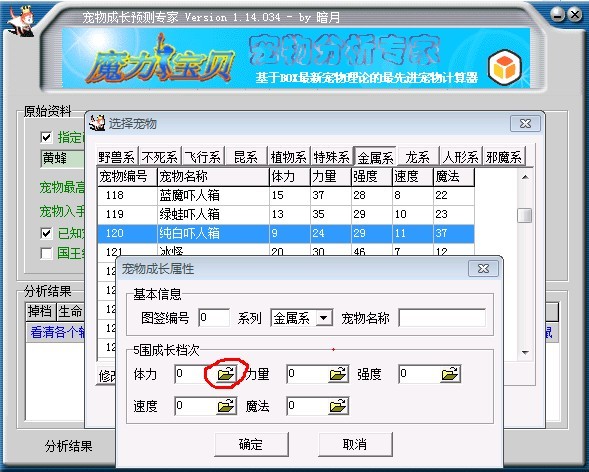Screen dimensions: 589x472
Task: Close the 宠物成长属性 dialog
Action: click(x=483, y=268)
